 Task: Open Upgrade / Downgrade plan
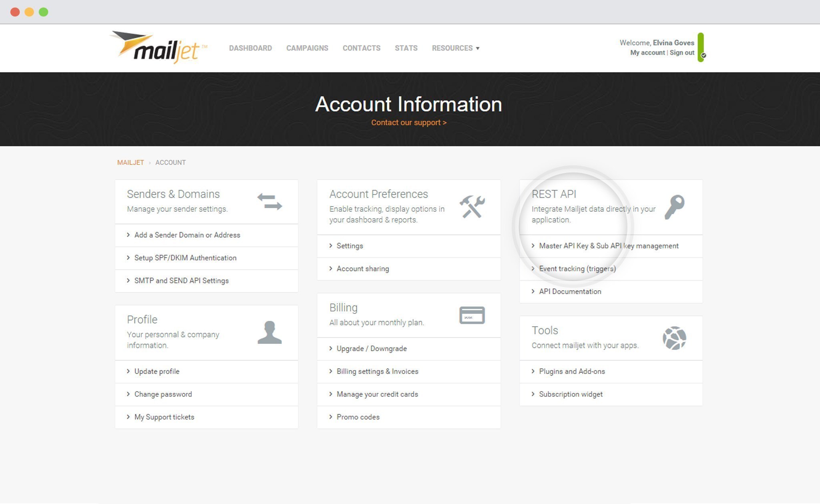409,349
